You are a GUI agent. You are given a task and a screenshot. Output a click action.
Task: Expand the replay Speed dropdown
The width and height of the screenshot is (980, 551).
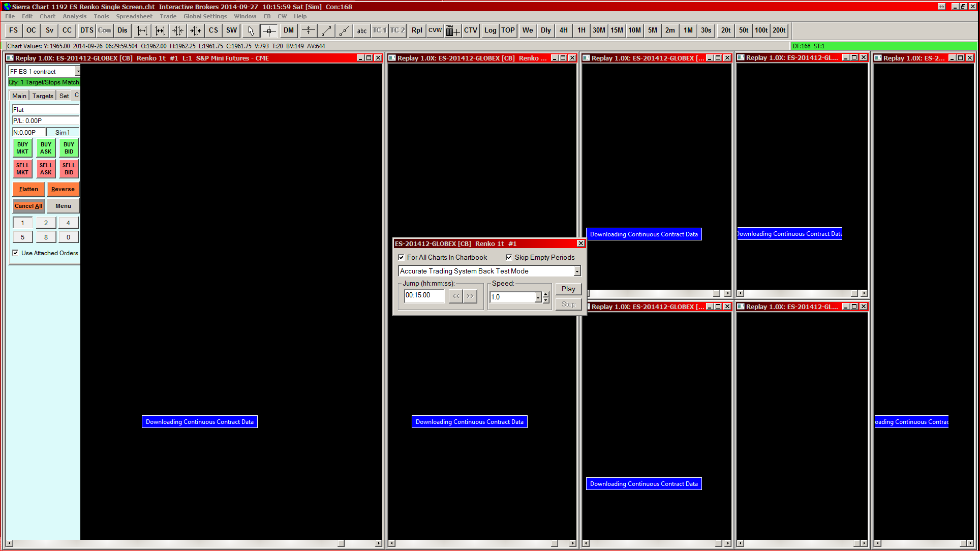click(x=538, y=297)
